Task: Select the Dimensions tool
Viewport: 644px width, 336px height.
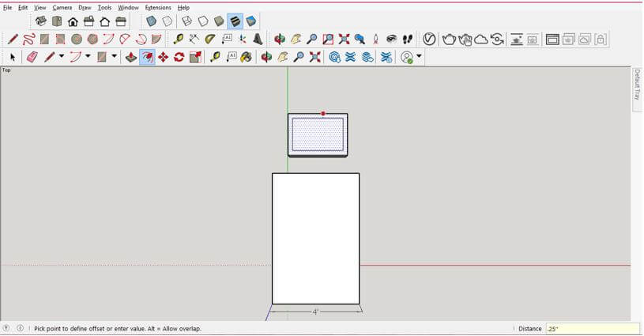Action: coord(194,40)
